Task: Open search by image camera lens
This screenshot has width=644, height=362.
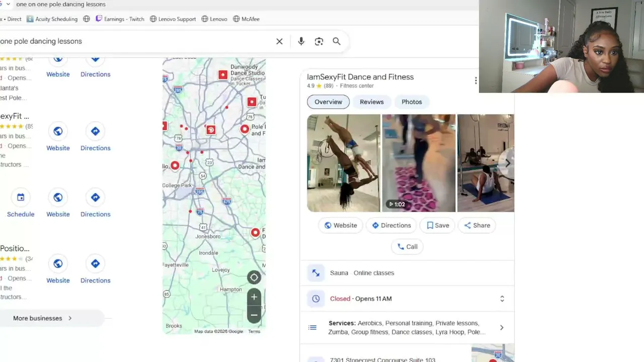Action: pyautogui.click(x=319, y=41)
